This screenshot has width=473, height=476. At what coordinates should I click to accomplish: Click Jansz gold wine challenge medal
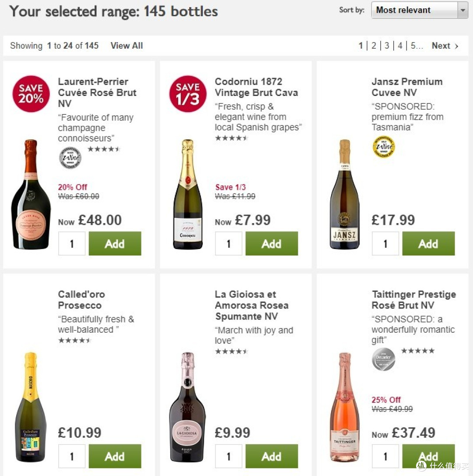(x=384, y=147)
